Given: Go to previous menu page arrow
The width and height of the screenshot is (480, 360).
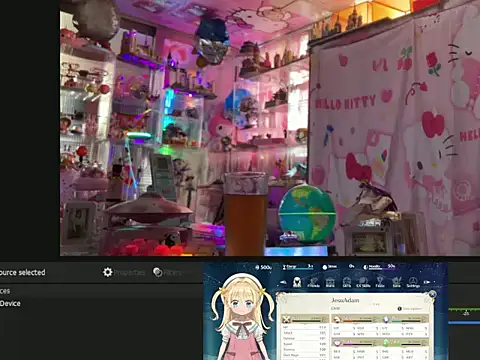Looking at the screenshot, I should pos(283,282).
